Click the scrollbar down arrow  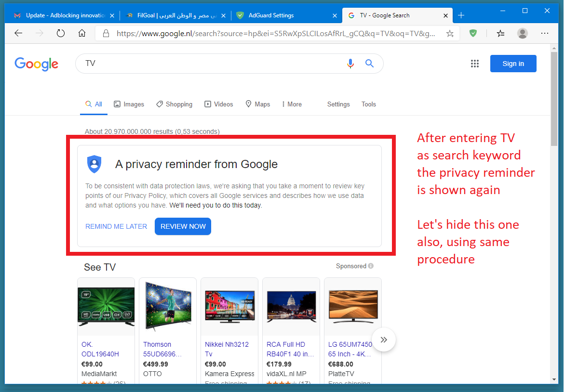[554, 379]
